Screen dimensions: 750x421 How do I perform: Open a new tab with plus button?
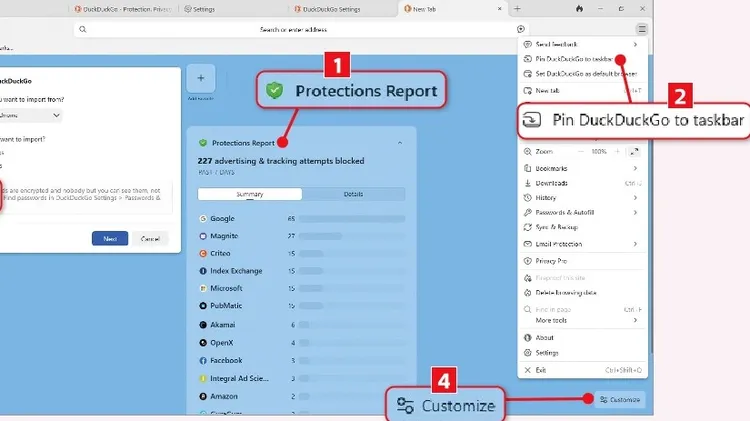[517, 9]
